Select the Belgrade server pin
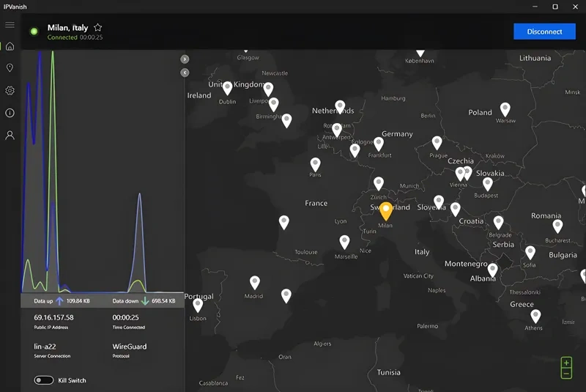 498,223
